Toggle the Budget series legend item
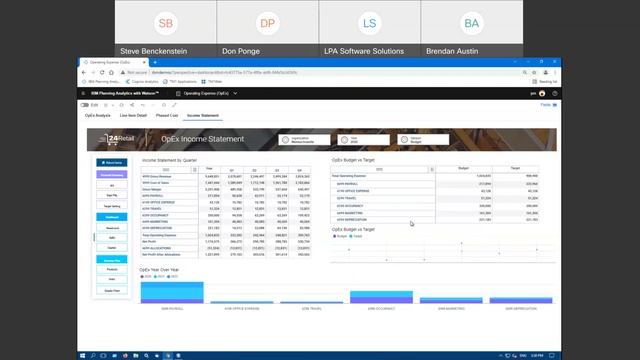640x360 pixels. [340, 236]
